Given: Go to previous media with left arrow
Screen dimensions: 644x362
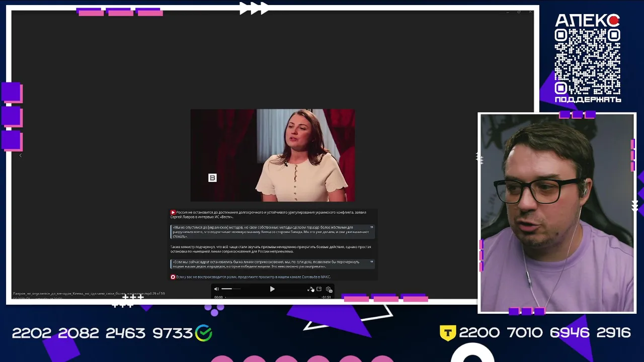Looking at the screenshot, I should pos(20,155).
